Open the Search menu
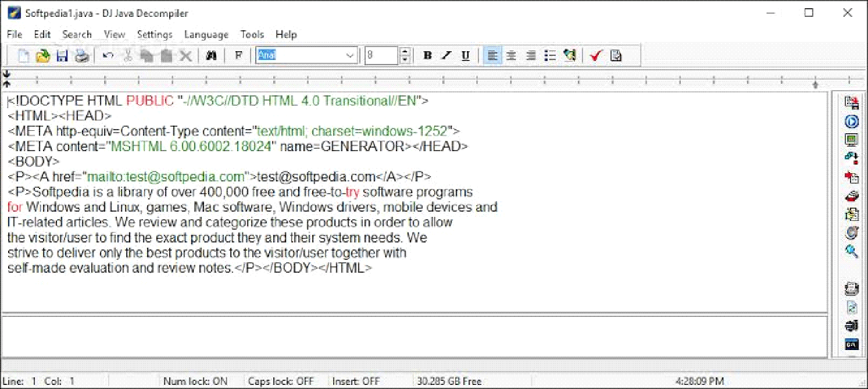868x389 pixels. pyautogui.click(x=77, y=34)
